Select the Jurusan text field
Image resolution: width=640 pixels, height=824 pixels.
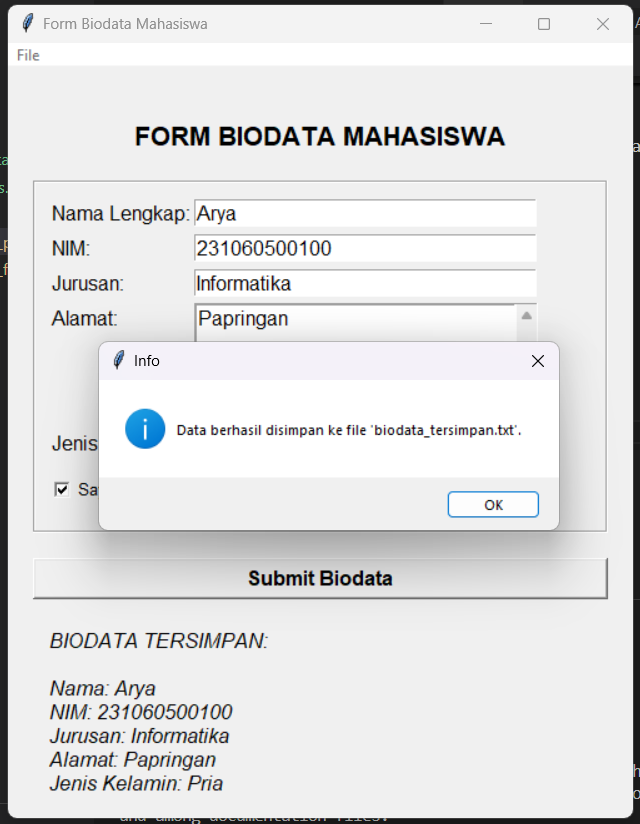(365, 283)
